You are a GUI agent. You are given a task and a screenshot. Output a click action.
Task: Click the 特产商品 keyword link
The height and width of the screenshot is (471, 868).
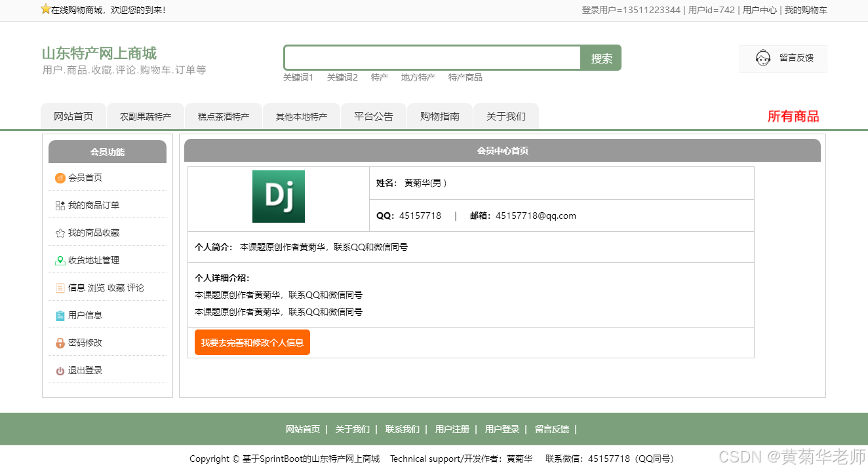pos(465,77)
